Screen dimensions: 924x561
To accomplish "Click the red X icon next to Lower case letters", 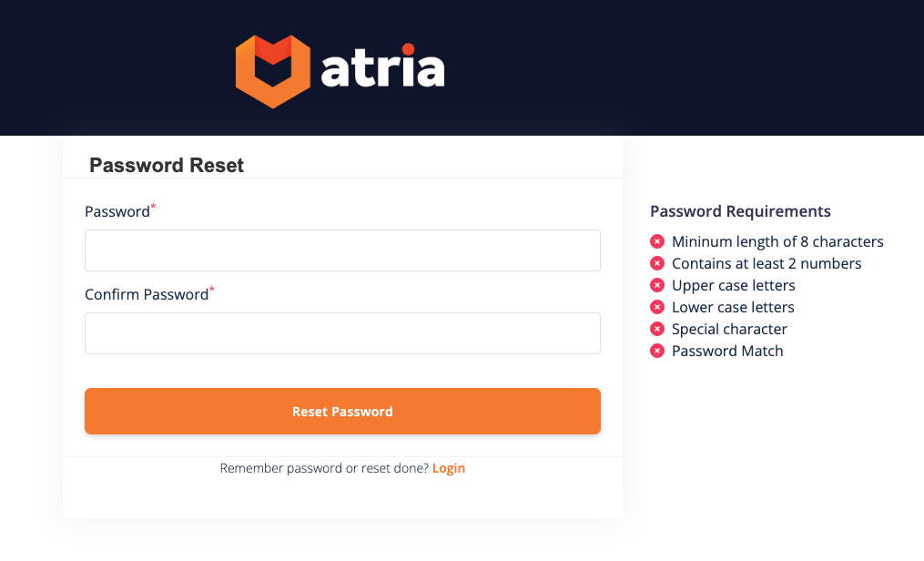I will [657, 307].
